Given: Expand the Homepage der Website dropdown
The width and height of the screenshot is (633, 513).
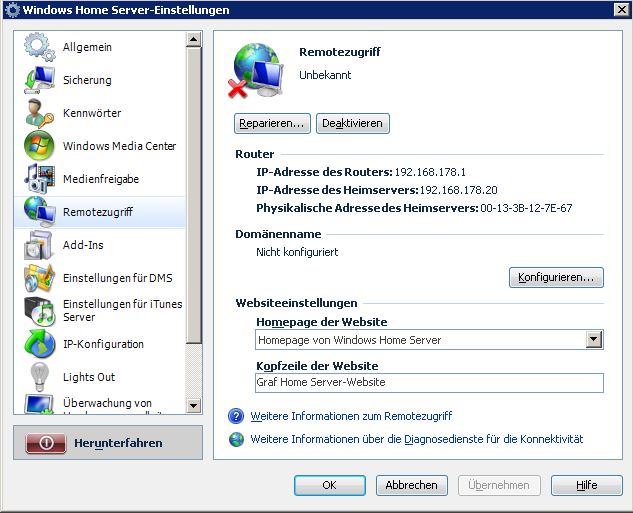Looking at the screenshot, I should [x=594, y=340].
